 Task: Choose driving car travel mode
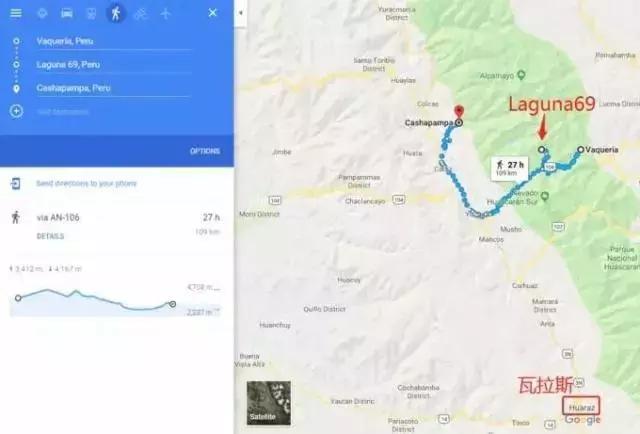tap(67, 13)
